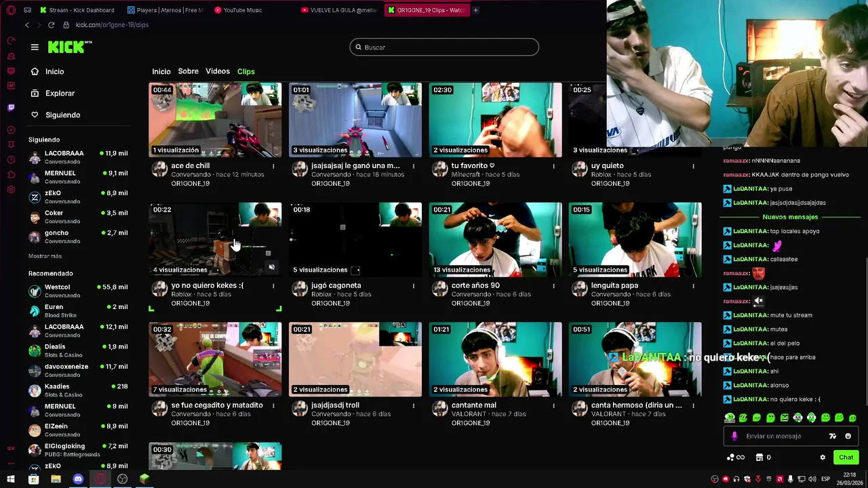Reload the current browser page
Screen dimensions: 868x488
[51, 25]
